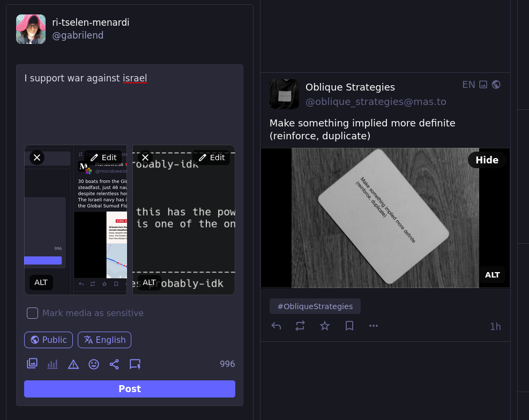
Task: Click the share icon in the compose toolbar
Action: (114, 364)
